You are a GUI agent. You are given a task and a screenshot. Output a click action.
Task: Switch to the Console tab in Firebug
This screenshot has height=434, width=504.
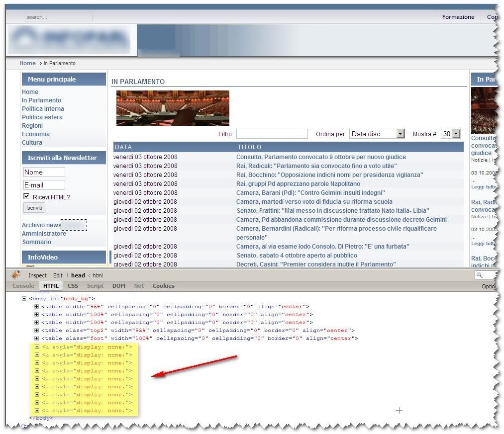23,286
